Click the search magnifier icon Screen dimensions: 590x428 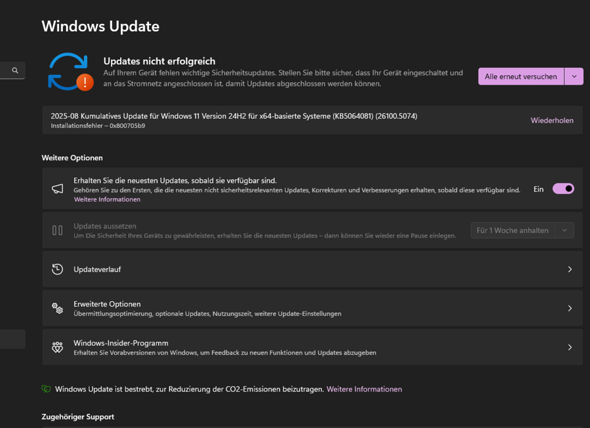point(15,70)
